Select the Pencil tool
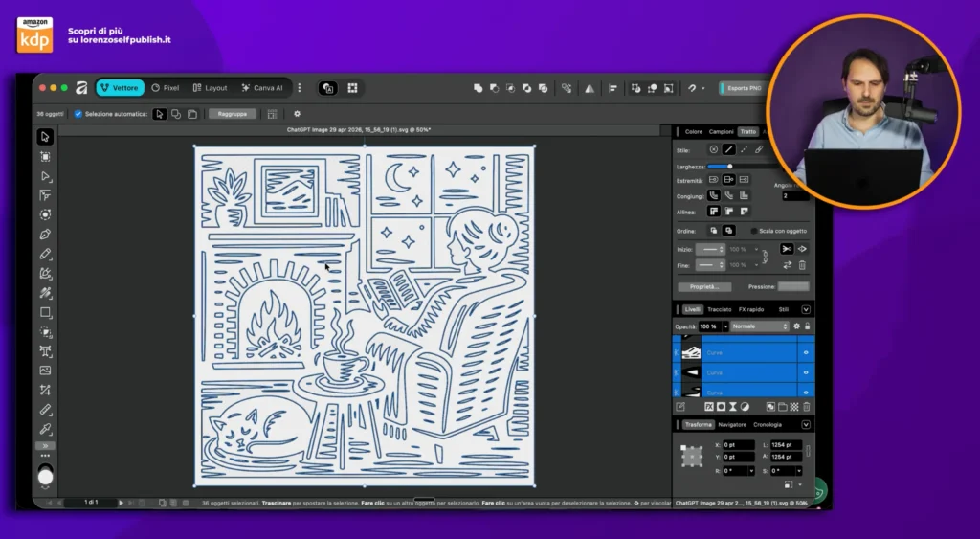Image resolution: width=980 pixels, height=539 pixels. (45, 254)
